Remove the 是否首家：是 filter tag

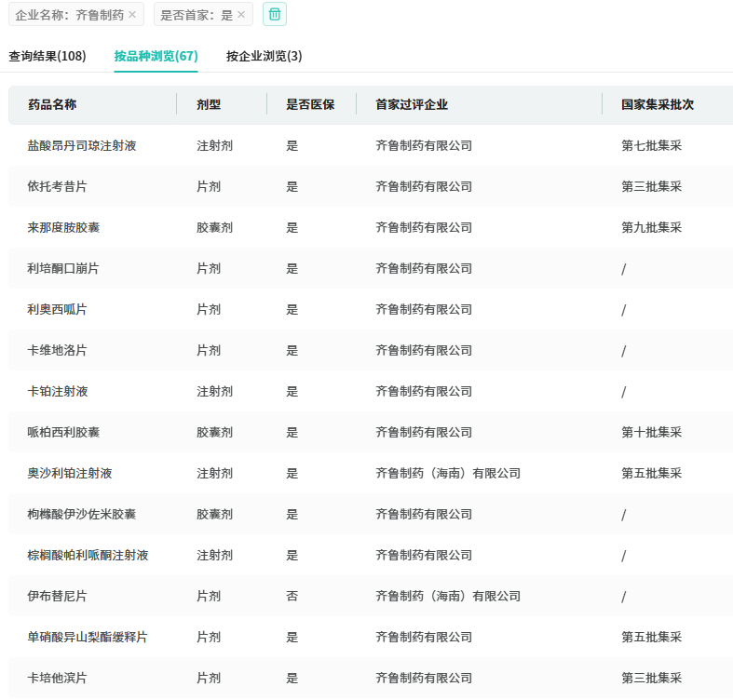coord(241,15)
